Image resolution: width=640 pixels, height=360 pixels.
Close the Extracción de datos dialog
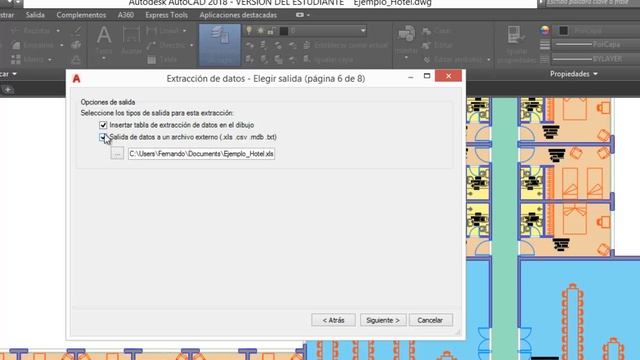coord(448,76)
